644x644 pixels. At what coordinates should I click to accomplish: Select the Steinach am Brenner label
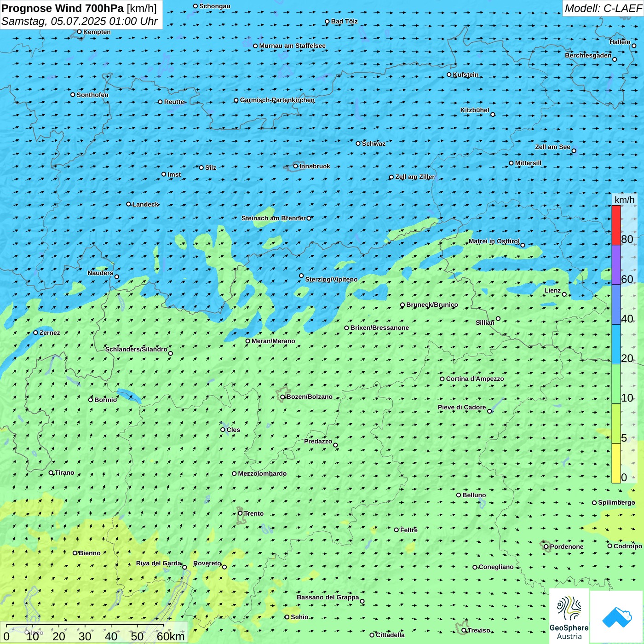273,218
